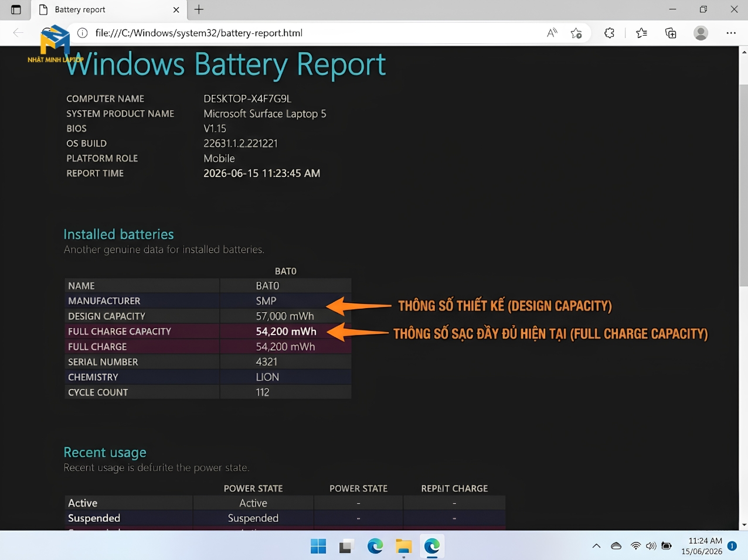
Task: Click the REPEIT CHARGE column header
Action: 454,489
